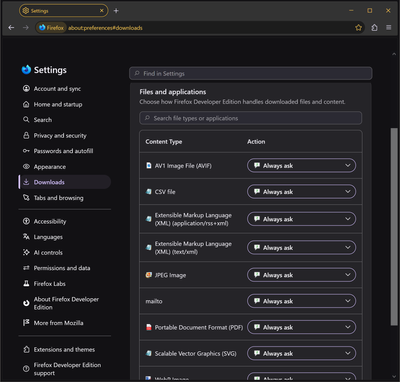Open a new tab with the plus icon
The height and width of the screenshot is (382, 400).
click(116, 11)
